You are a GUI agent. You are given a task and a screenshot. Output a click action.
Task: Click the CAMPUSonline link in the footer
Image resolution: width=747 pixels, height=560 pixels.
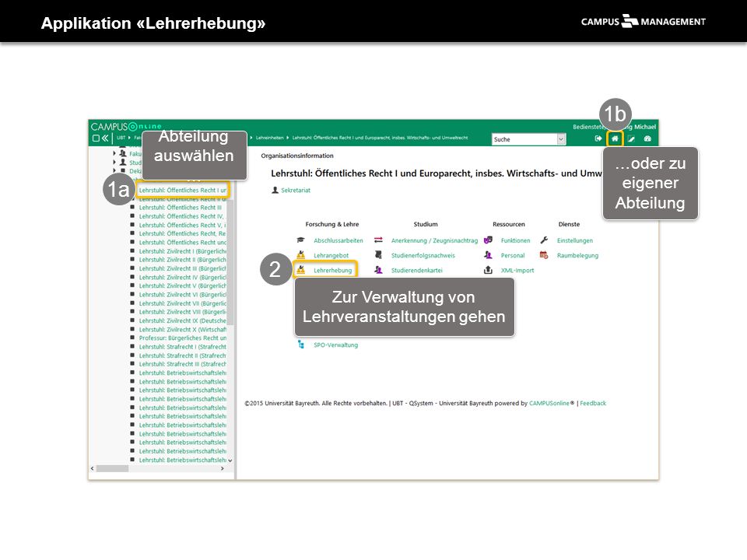tap(549, 403)
